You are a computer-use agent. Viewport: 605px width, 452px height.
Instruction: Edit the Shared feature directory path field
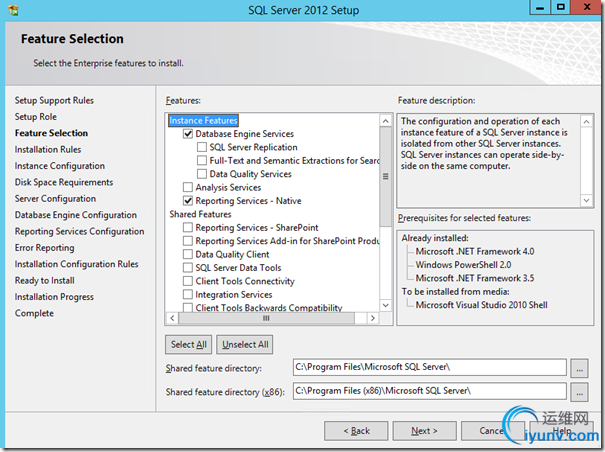[429, 367]
